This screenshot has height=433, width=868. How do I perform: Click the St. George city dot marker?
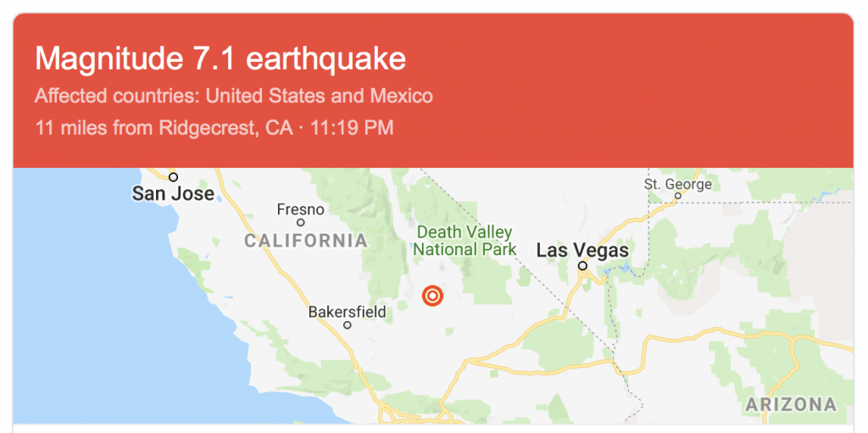(x=677, y=197)
